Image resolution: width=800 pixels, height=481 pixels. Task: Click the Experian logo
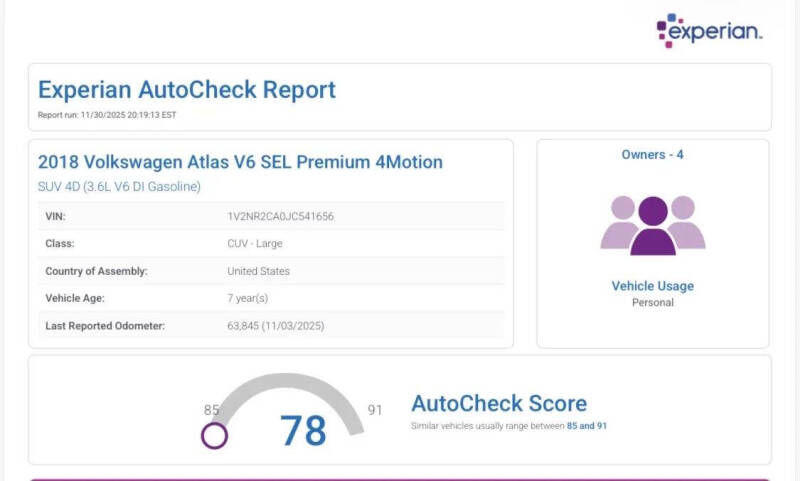709,30
